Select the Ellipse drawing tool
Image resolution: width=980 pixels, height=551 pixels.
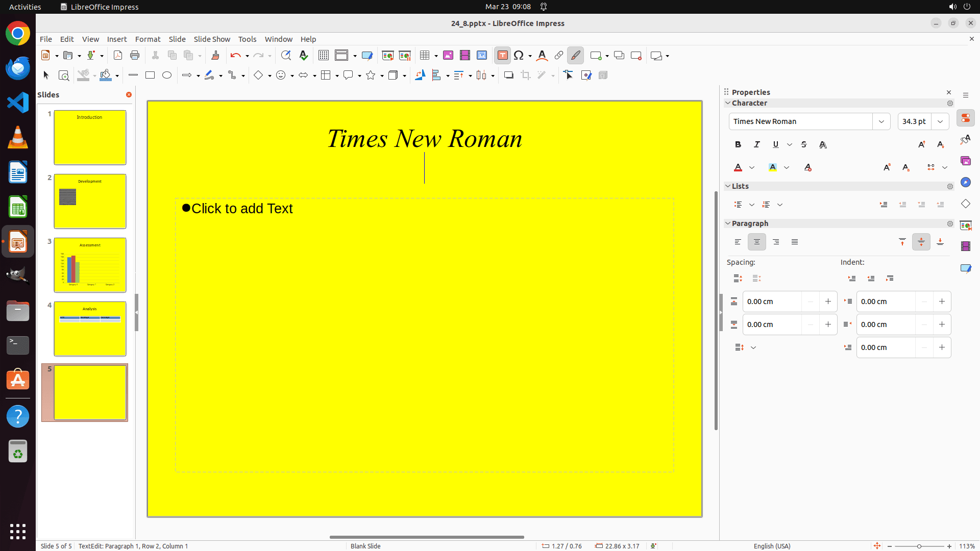point(167,75)
